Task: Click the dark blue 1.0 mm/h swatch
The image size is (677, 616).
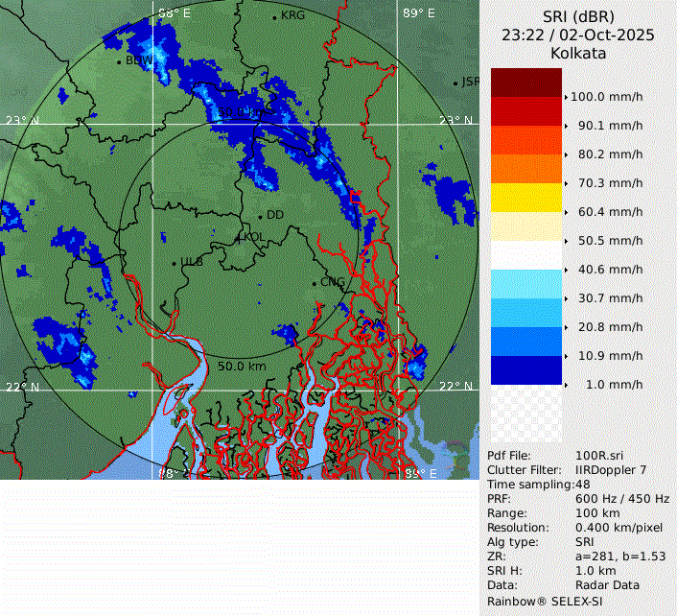Action: click(525, 370)
